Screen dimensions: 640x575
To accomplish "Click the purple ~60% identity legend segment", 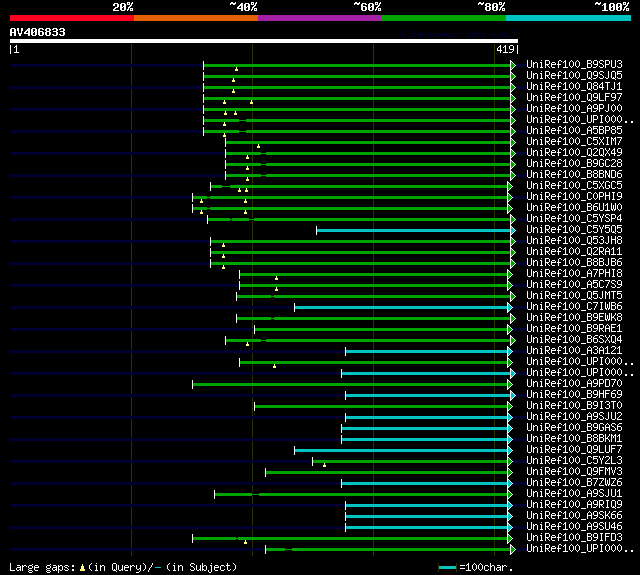I will coord(320,18).
